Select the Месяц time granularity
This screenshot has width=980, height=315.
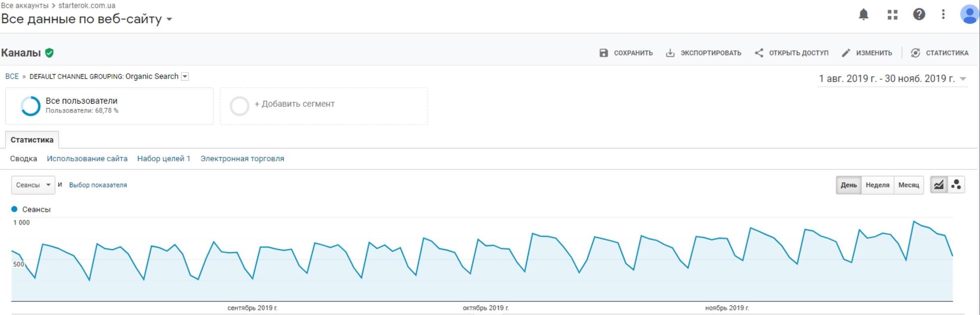tap(908, 185)
